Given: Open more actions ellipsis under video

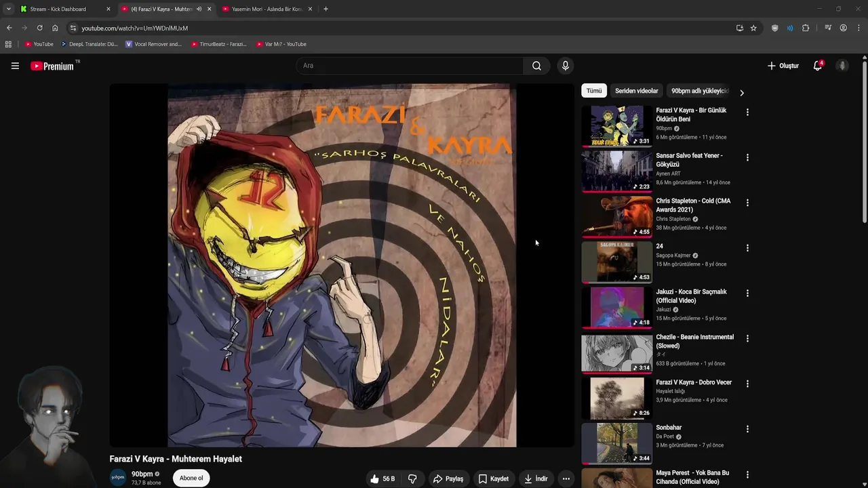Looking at the screenshot, I should (566, 479).
